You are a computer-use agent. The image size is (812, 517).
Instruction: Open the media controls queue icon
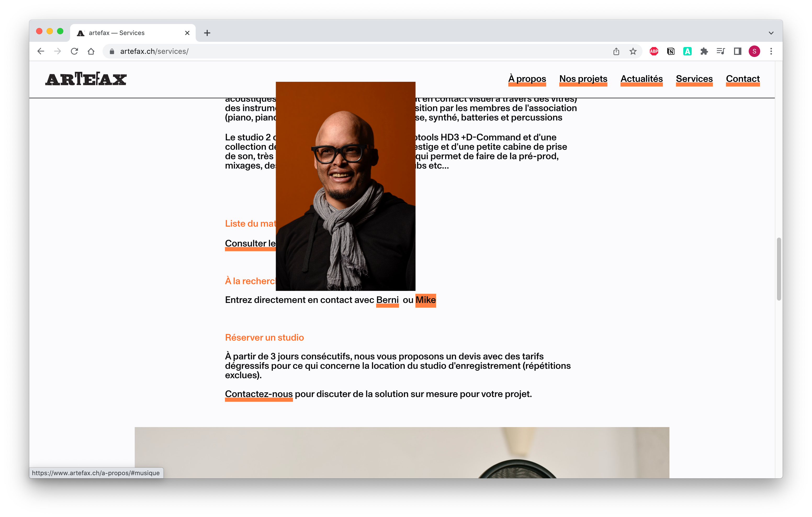point(721,51)
